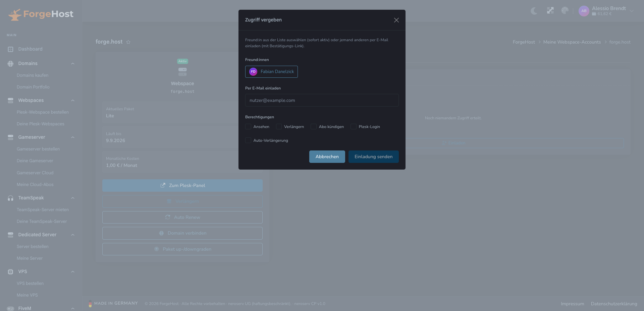The image size is (644, 311).
Task: Collapse the Webspaces section chevron
Action: click(x=73, y=101)
